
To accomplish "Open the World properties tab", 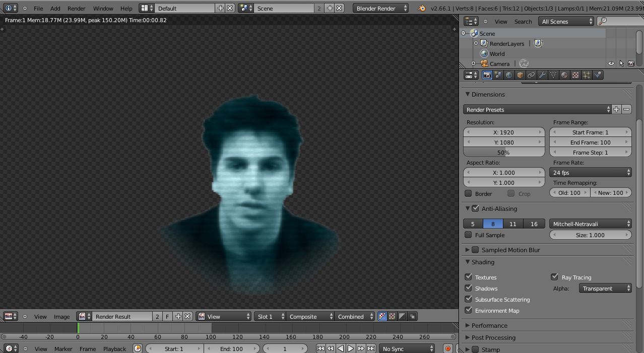I will point(509,75).
